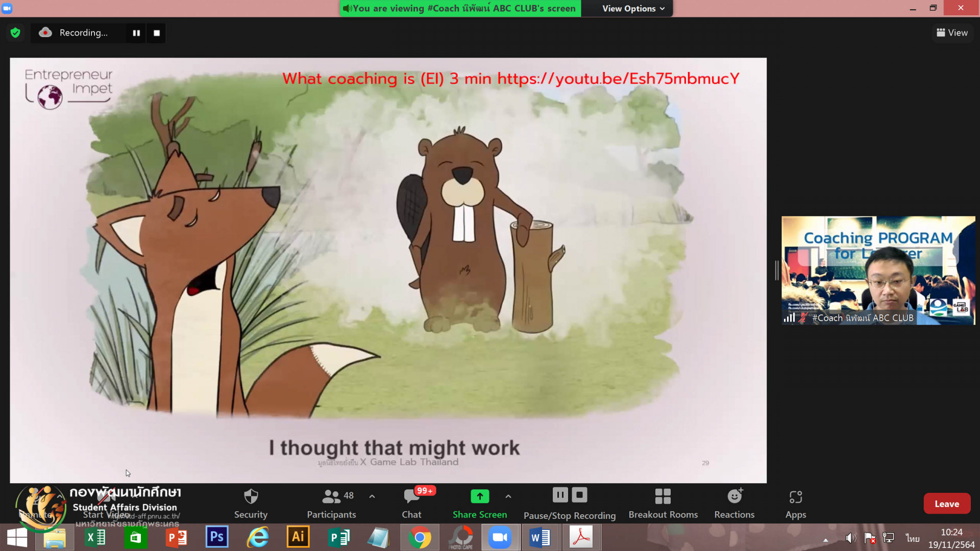Image resolution: width=980 pixels, height=551 pixels.
Task: Click the green encryption shield icon
Action: click(15, 33)
